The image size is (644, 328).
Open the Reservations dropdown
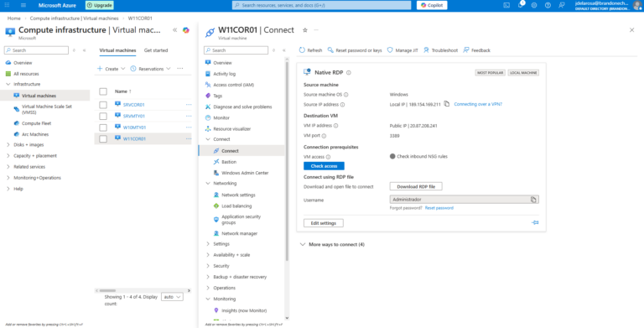[x=150, y=69]
